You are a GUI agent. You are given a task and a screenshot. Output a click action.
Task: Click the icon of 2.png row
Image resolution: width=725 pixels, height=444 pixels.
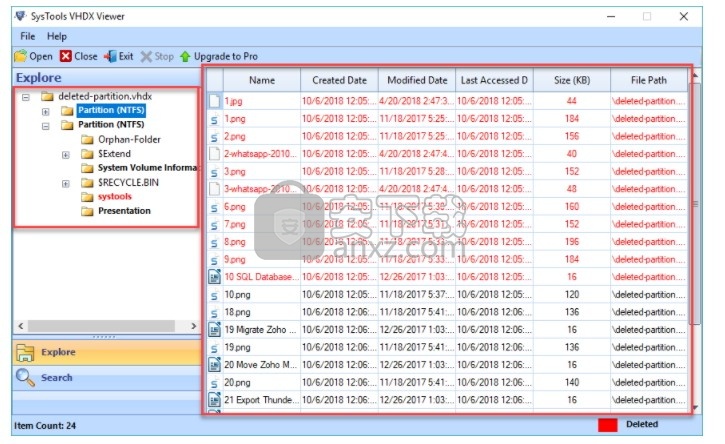tap(215, 136)
